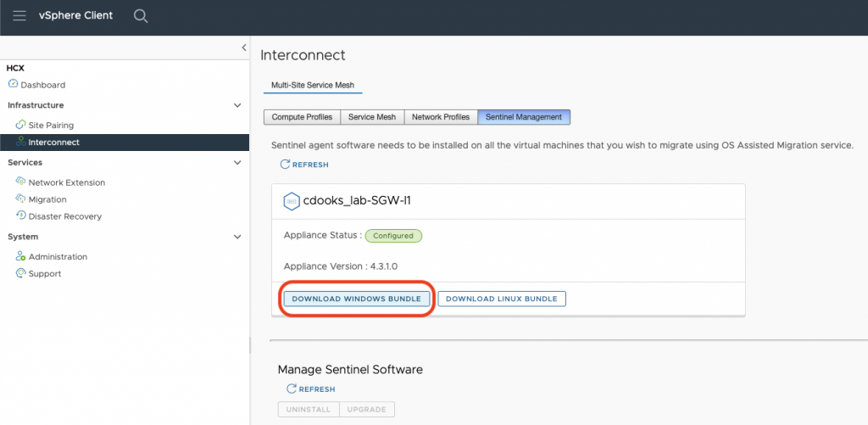Click the Administration icon in sidebar
The image size is (868, 425).
click(21, 256)
